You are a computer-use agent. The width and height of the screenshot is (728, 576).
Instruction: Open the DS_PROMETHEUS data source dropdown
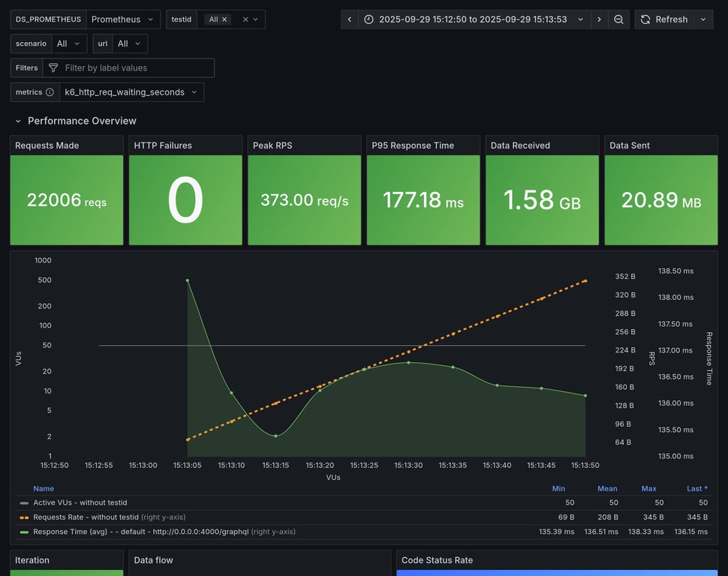coord(123,19)
